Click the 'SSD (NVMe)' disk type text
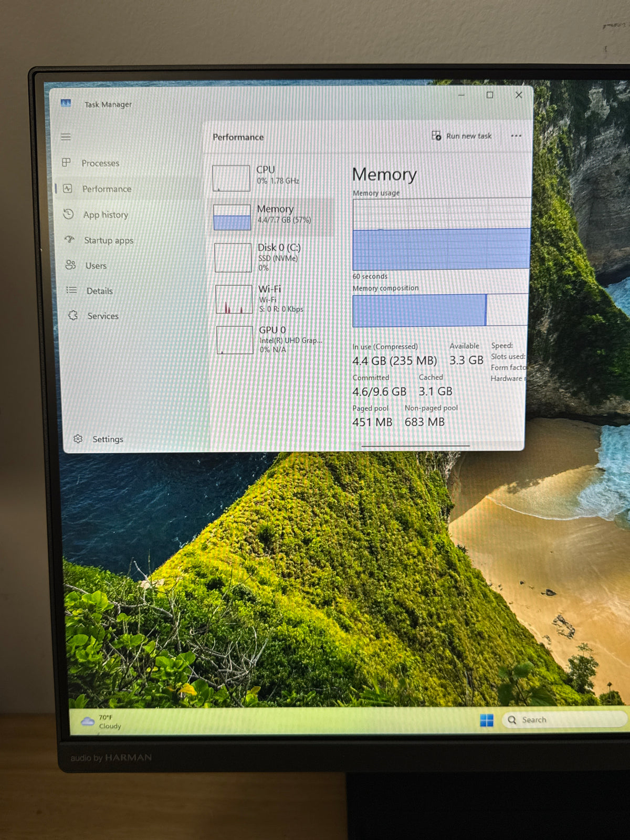This screenshot has height=840, width=630. [278, 258]
